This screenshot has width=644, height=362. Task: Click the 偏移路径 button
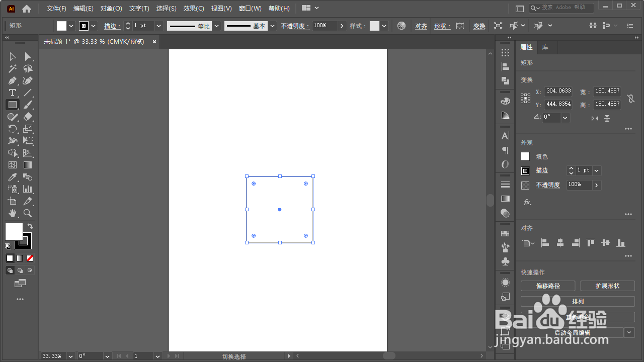(x=548, y=286)
